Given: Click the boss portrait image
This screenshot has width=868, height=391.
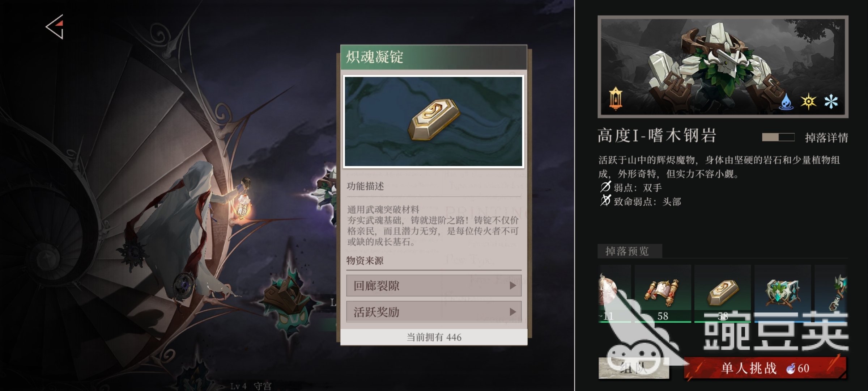Looking at the screenshot, I should pyautogui.click(x=723, y=67).
